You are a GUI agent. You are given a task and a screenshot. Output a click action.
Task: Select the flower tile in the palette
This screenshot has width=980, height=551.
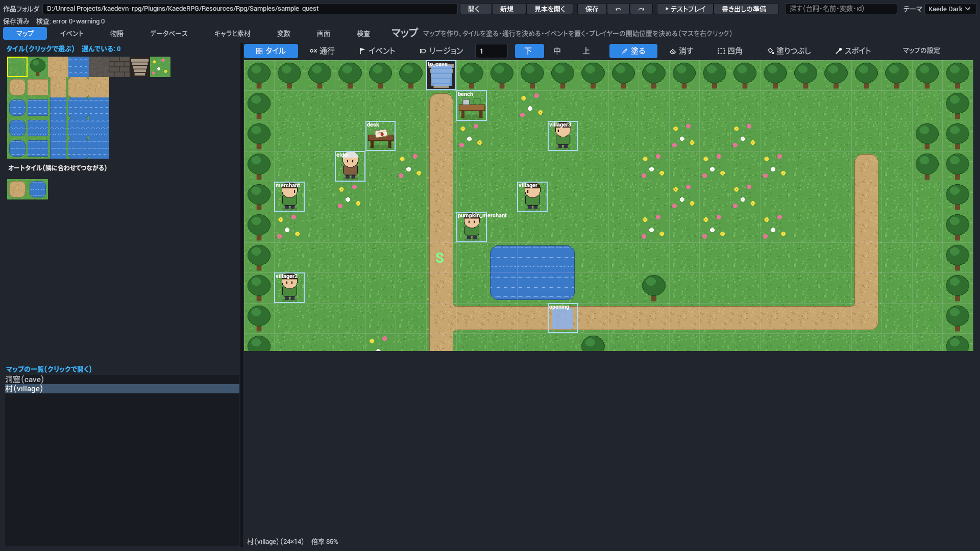160,67
